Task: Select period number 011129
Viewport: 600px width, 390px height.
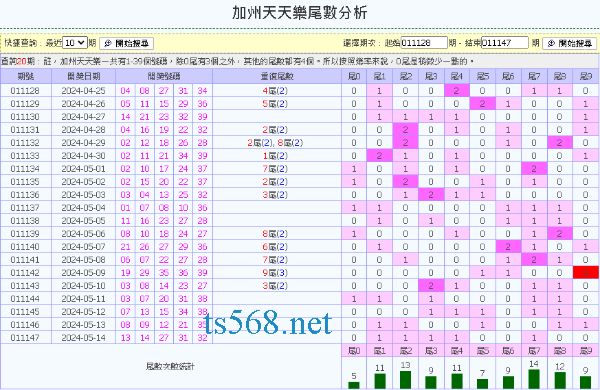Action: click(25, 104)
